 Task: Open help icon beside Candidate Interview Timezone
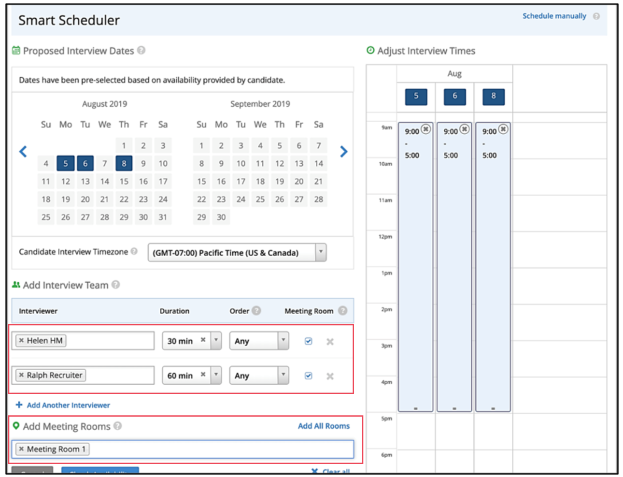(x=134, y=251)
